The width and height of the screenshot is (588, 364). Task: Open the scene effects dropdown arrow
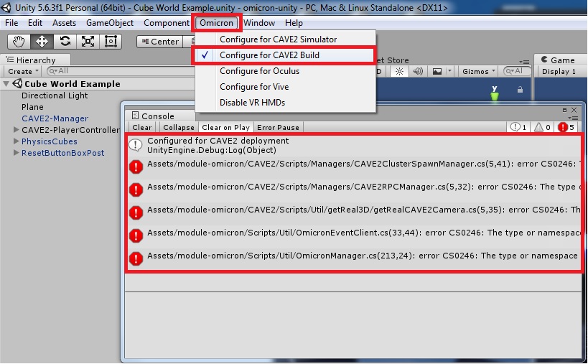coord(449,71)
